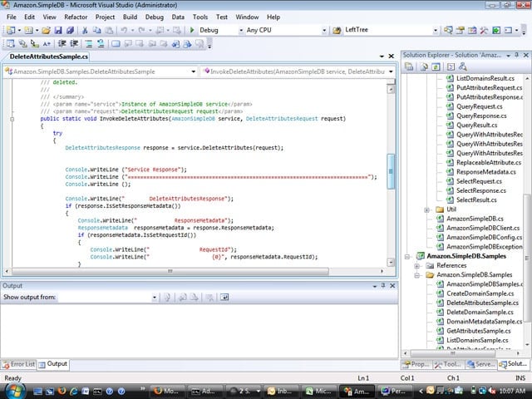This screenshot has height=399, width=532.
Task: Open the Debug configuration dropdown
Action: click(241, 30)
